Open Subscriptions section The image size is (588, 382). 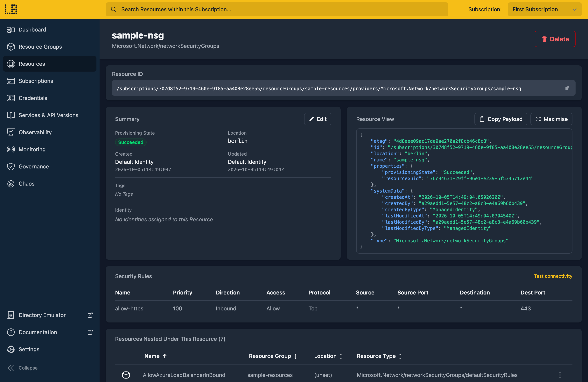pos(50,81)
